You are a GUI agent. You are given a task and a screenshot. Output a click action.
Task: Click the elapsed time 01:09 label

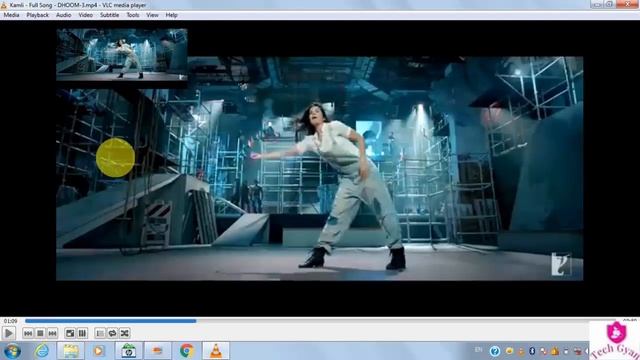pos(10,321)
